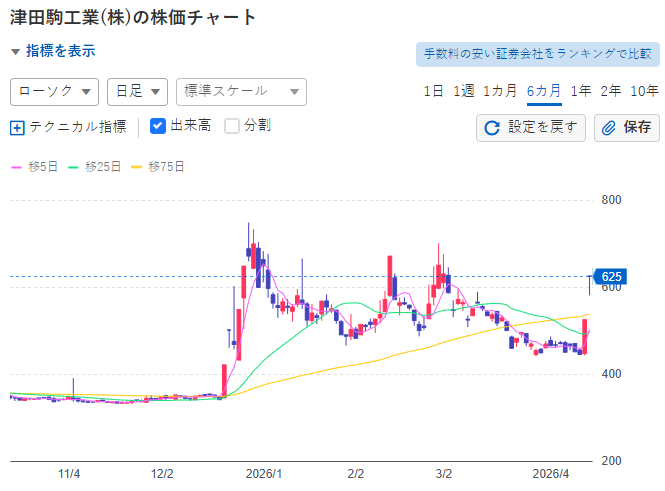Click the 保存 save button
The height and width of the screenshot is (491, 665).
(x=627, y=128)
